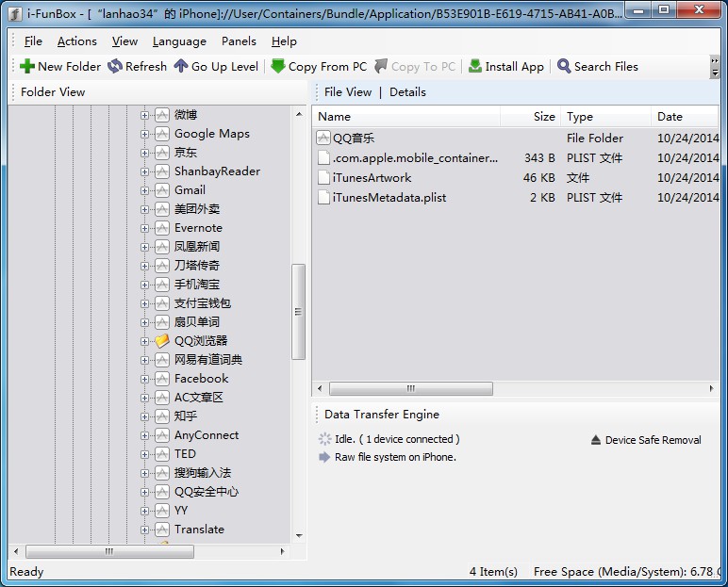Screen dimensions: 728x587
Task: Click the folder tree vertical scrollbar thumb
Action: pyautogui.click(x=299, y=312)
